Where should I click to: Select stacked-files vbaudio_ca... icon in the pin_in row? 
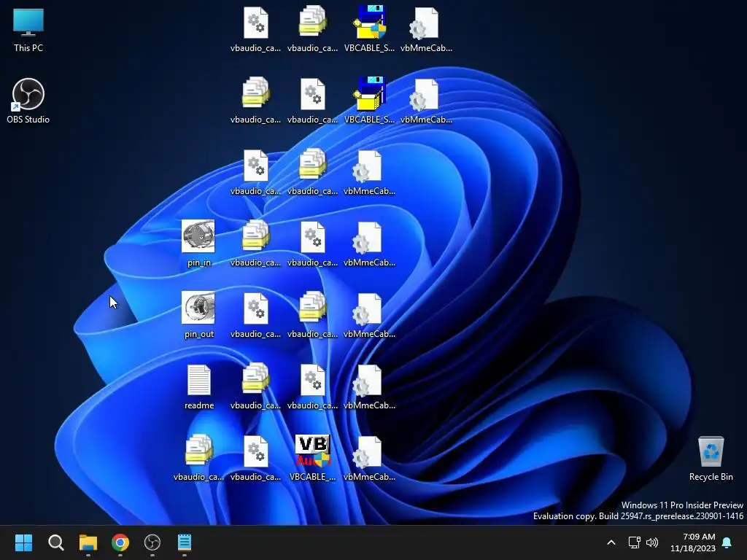tap(255, 244)
